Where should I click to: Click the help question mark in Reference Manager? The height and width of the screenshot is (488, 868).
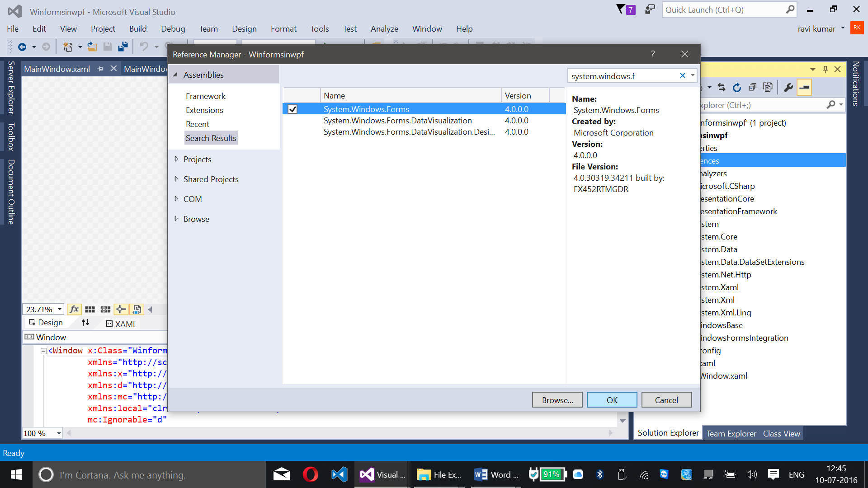tap(653, 54)
